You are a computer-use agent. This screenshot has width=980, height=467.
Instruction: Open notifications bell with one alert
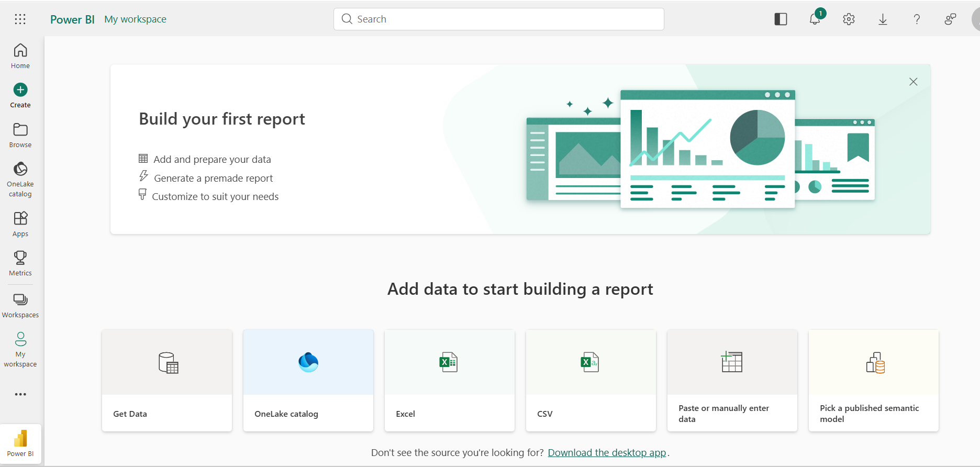tap(815, 19)
